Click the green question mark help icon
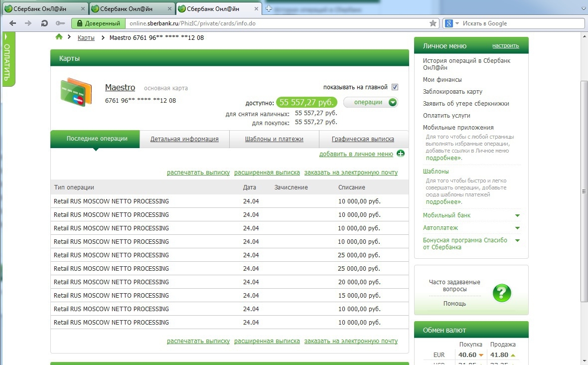The width and height of the screenshot is (588, 365). click(x=502, y=293)
